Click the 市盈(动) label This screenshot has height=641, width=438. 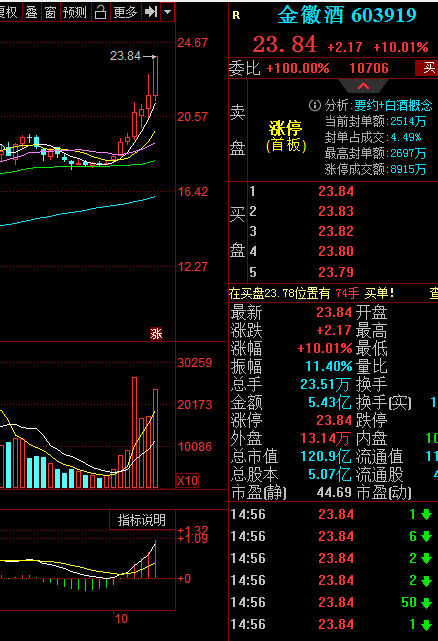(x=384, y=492)
